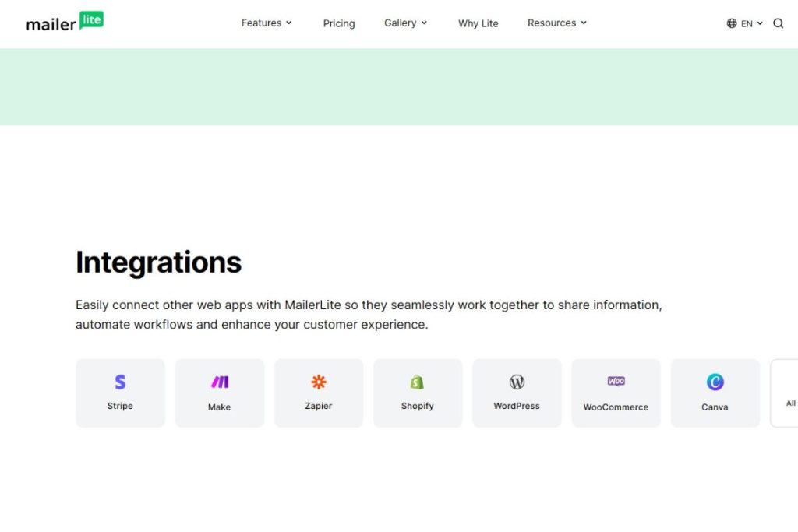Click the text "Easily connect other web apps"
The image size is (798, 532).
coord(164,305)
